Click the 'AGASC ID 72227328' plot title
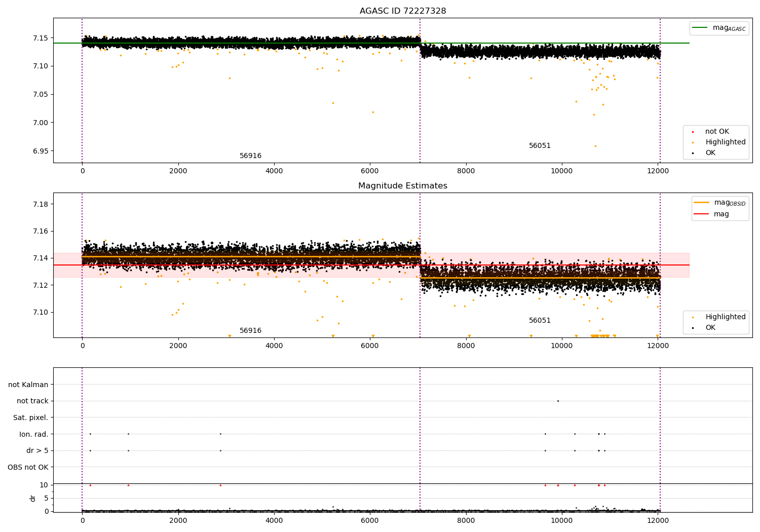The height and width of the screenshot is (532, 760). pyautogui.click(x=403, y=11)
